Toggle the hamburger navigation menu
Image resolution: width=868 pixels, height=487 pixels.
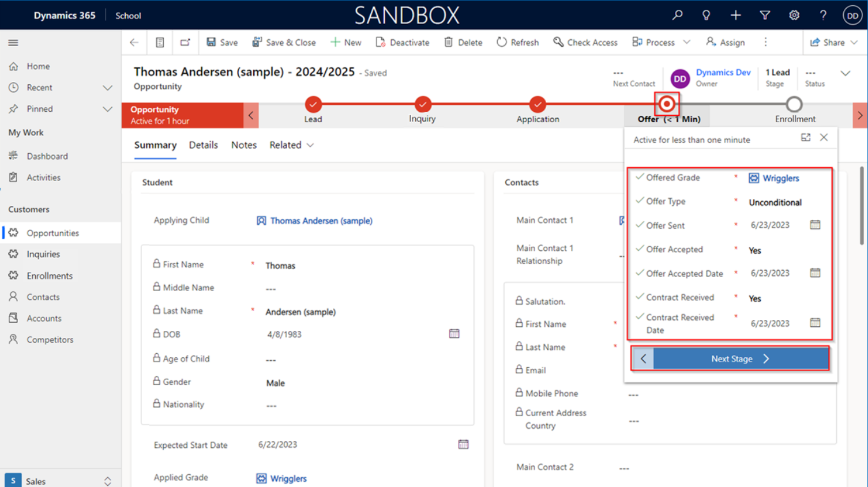[x=13, y=43]
